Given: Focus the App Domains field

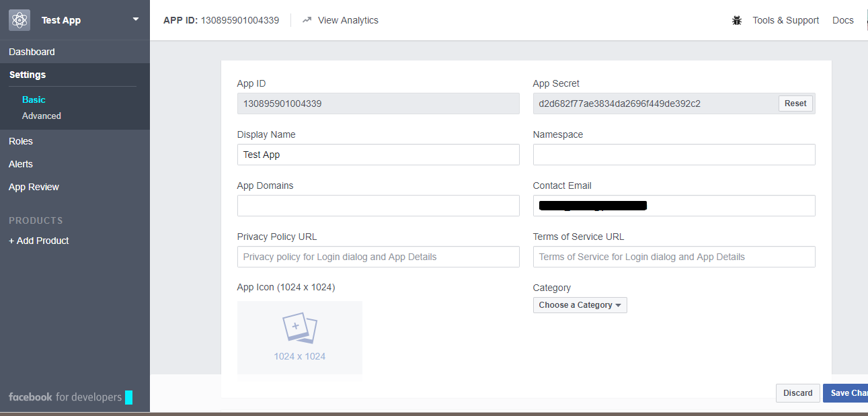Looking at the screenshot, I should tap(379, 206).
